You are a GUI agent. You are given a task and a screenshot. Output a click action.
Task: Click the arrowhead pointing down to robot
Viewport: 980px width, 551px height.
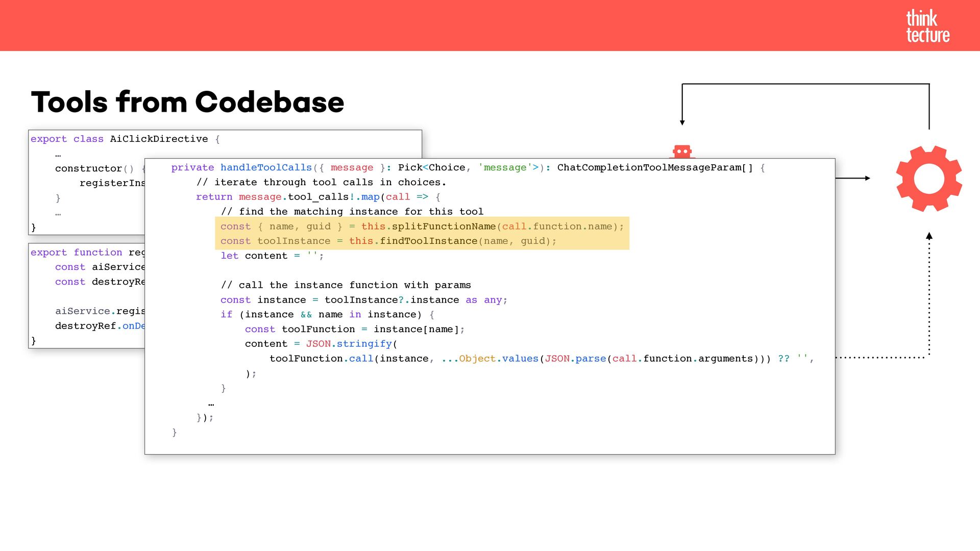click(x=682, y=122)
